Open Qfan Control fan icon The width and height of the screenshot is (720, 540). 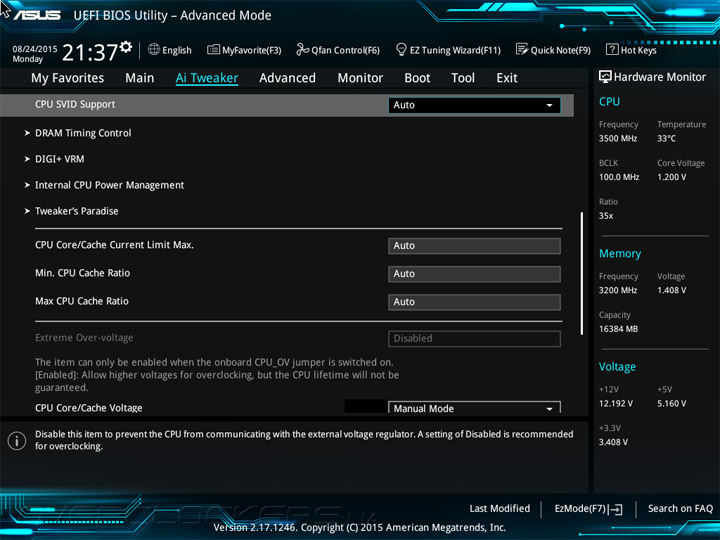303,49
